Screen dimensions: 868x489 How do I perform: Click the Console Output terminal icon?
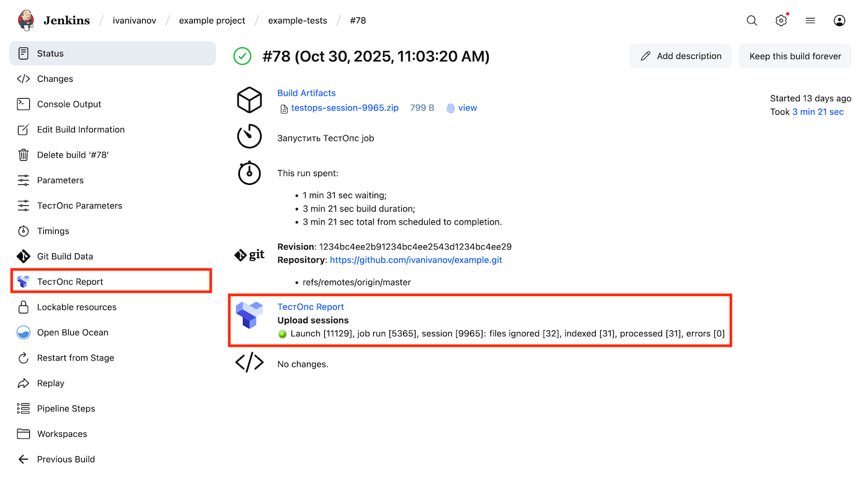pos(24,104)
